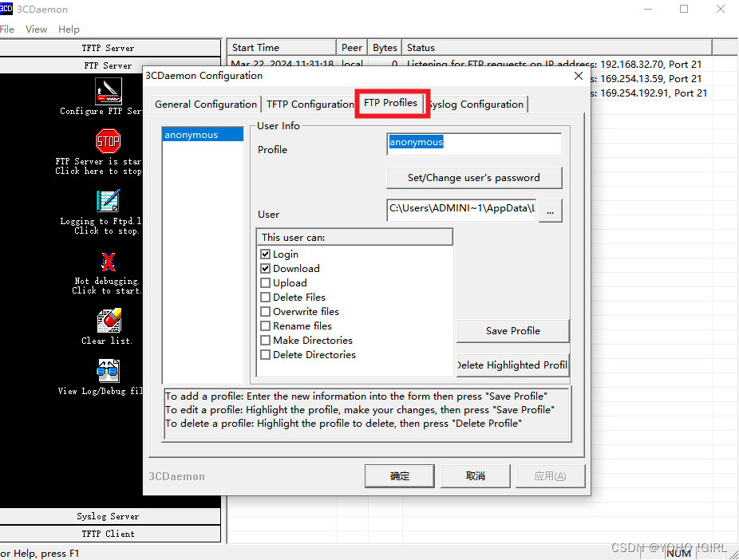Click the Configure FTP Server icon
The image size is (739, 560).
(109, 92)
